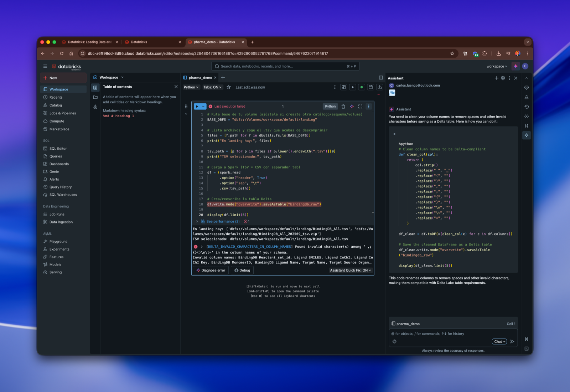Open SQL Editor from the left sidebar

57,149
